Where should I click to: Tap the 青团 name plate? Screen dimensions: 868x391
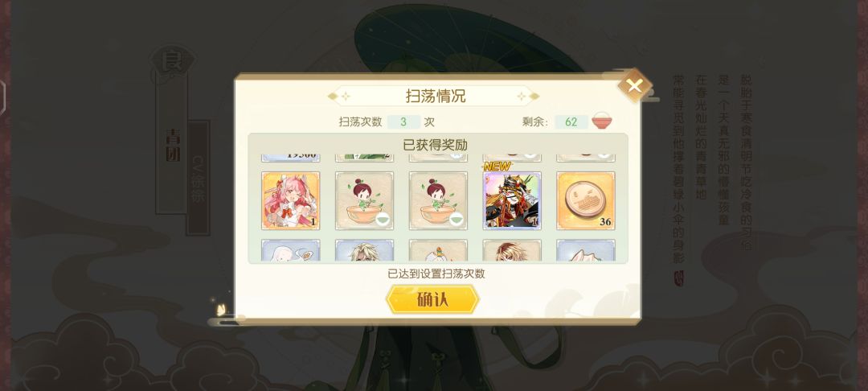pyautogui.click(x=172, y=144)
